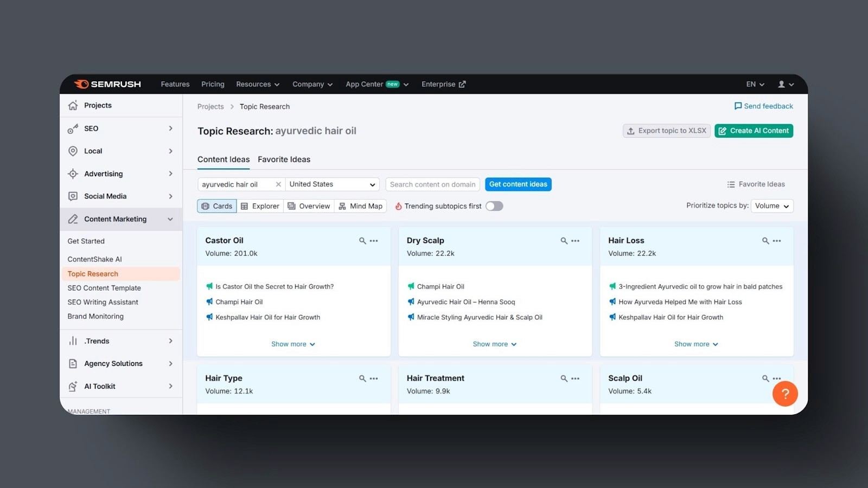868x488 pixels.
Task: Expand Show more in Hair Loss card
Action: (696, 344)
